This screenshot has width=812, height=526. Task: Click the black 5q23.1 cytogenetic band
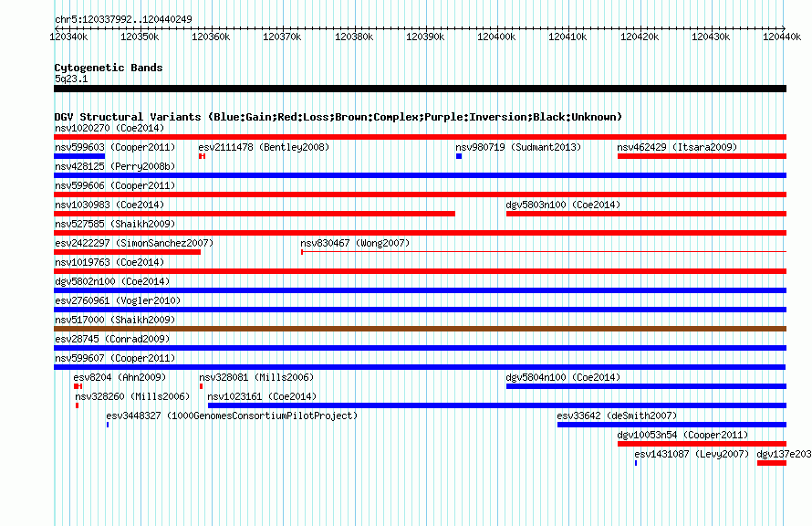420,89
